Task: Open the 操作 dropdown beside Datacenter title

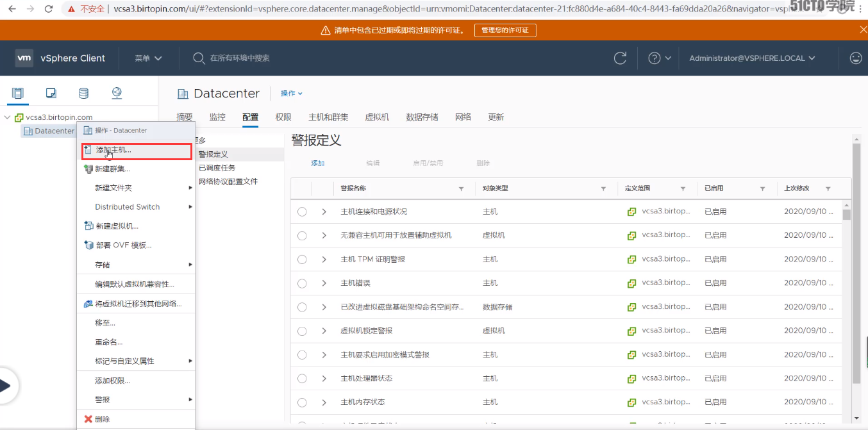Action: [x=291, y=94]
